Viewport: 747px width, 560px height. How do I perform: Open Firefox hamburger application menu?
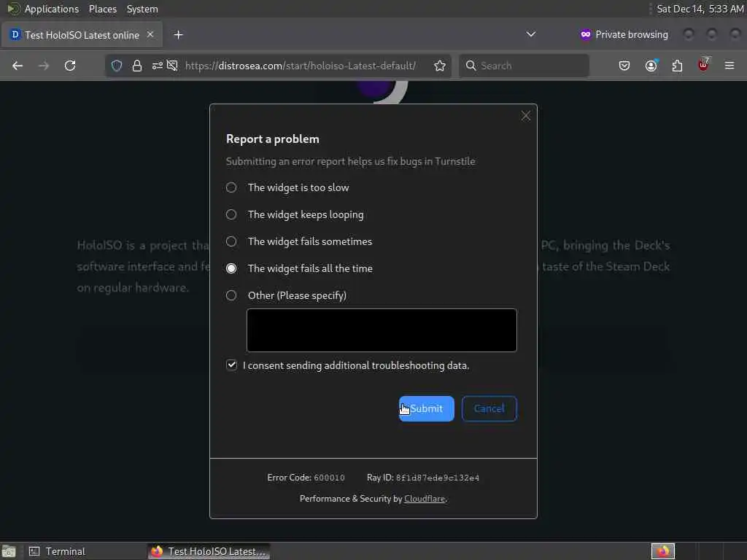tap(729, 65)
